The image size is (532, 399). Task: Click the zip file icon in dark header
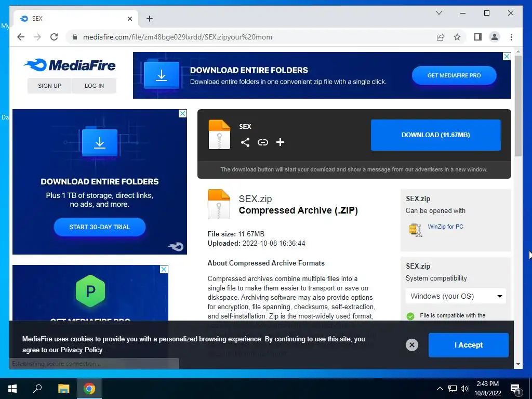pos(219,135)
